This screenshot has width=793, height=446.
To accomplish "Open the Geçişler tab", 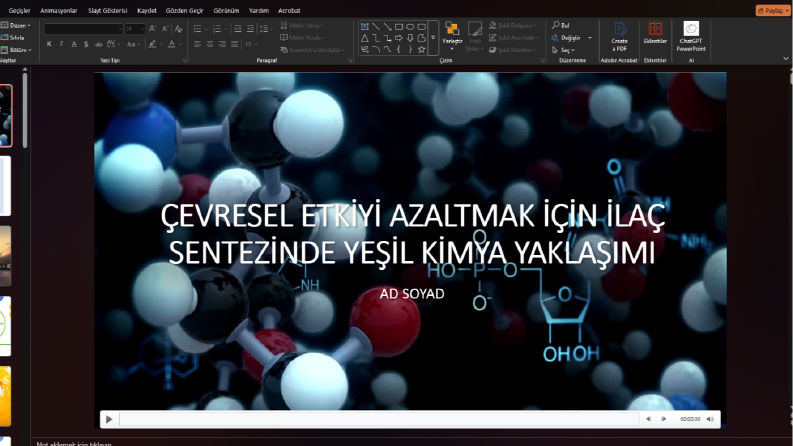I will [x=20, y=10].
